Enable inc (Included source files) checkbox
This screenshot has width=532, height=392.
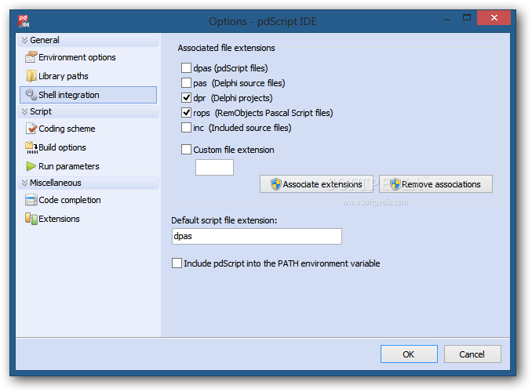(186, 128)
